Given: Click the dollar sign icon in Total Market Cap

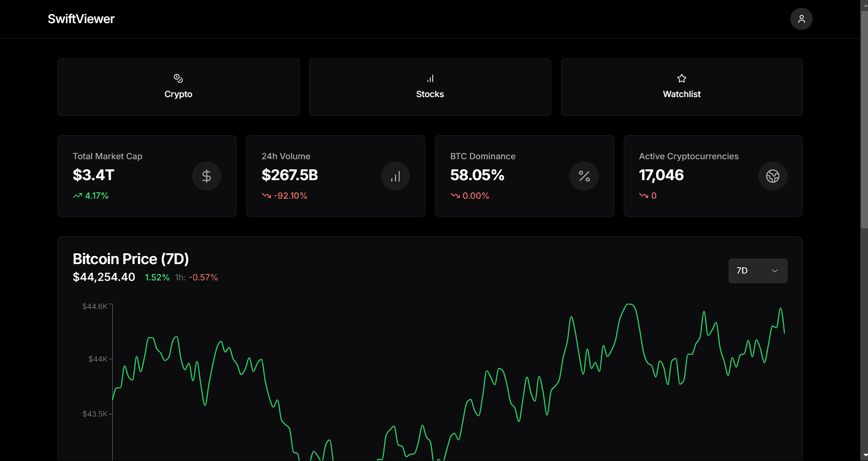Looking at the screenshot, I should coord(207,176).
